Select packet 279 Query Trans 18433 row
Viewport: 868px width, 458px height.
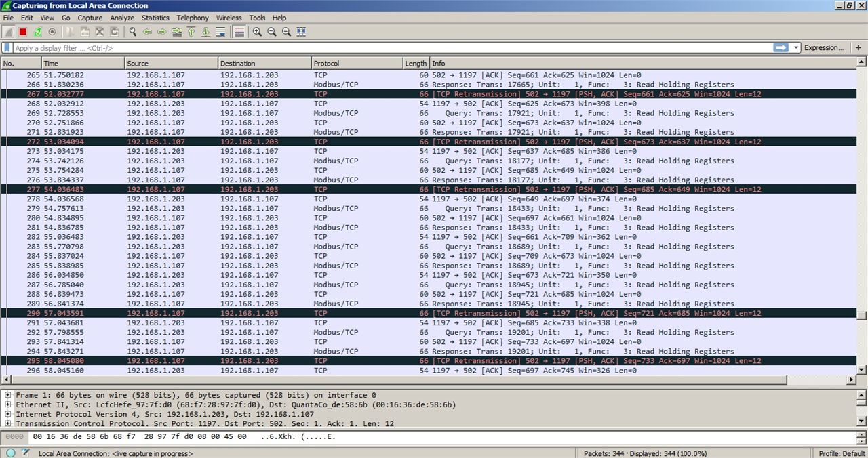(x=429, y=208)
